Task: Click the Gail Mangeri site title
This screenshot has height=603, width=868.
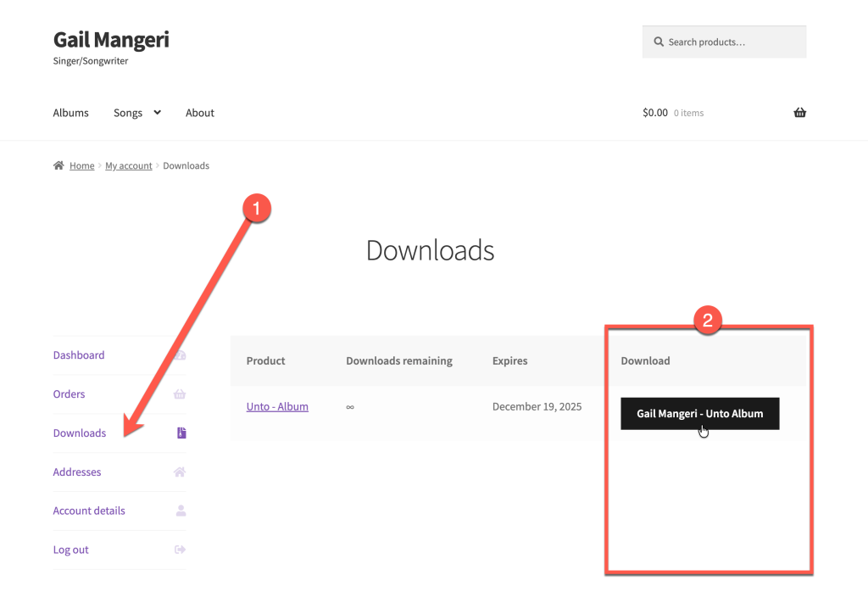Action: point(111,40)
